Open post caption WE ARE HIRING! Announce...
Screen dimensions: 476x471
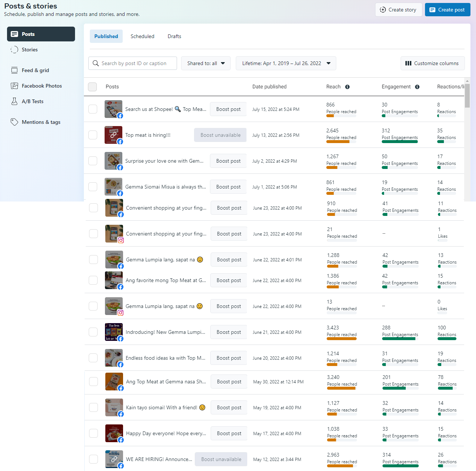click(x=159, y=459)
